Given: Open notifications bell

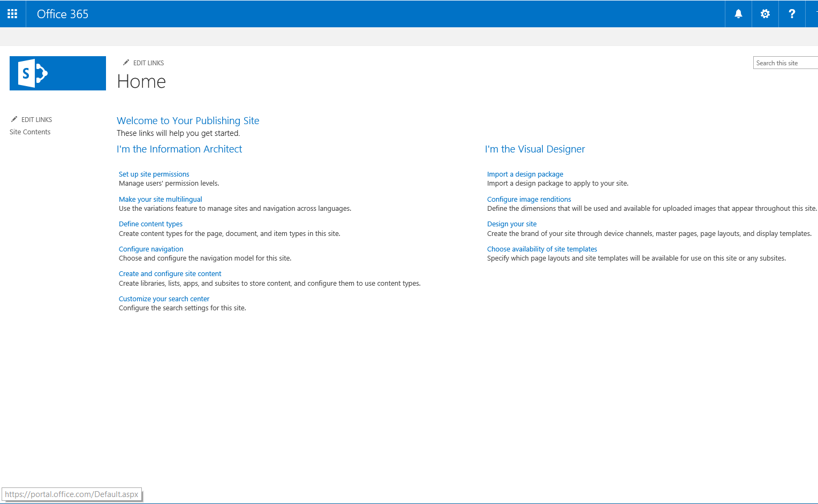Looking at the screenshot, I should click(x=738, y=14).
